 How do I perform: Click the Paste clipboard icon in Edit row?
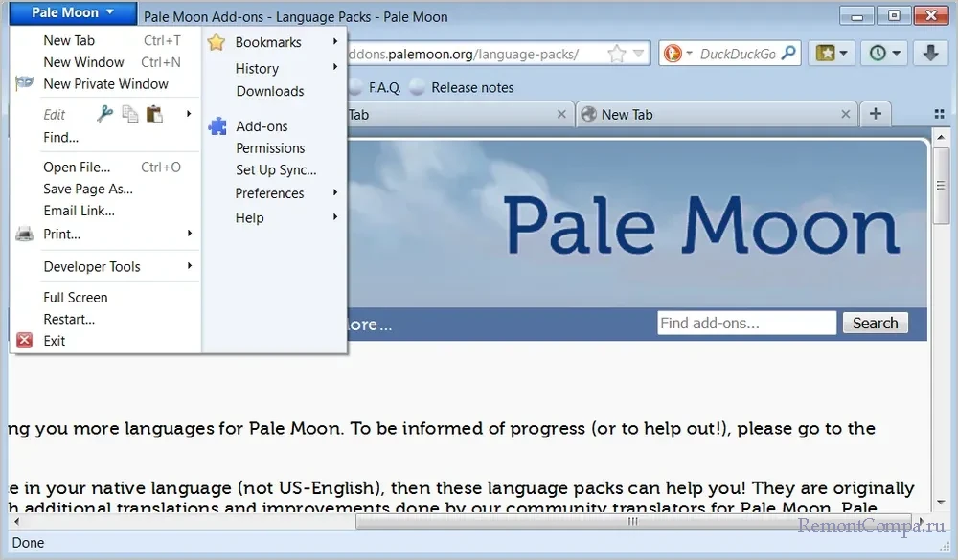tap(154, 114)
